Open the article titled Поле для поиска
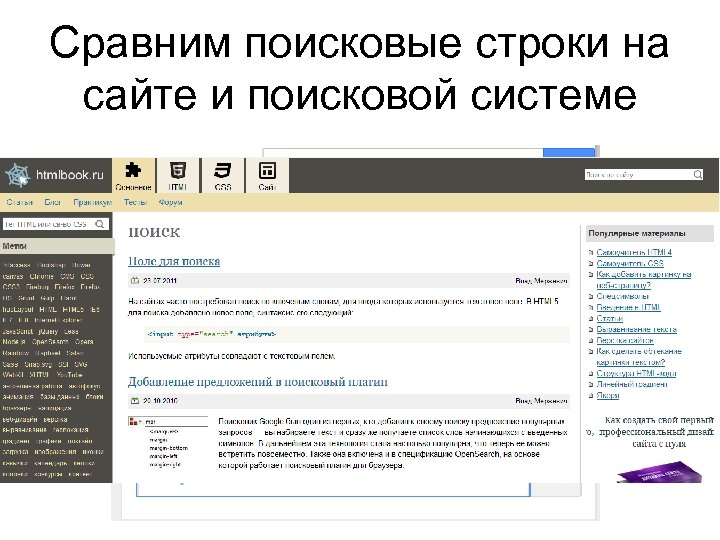This screenshot has height=540, width=720. [174, 261]
